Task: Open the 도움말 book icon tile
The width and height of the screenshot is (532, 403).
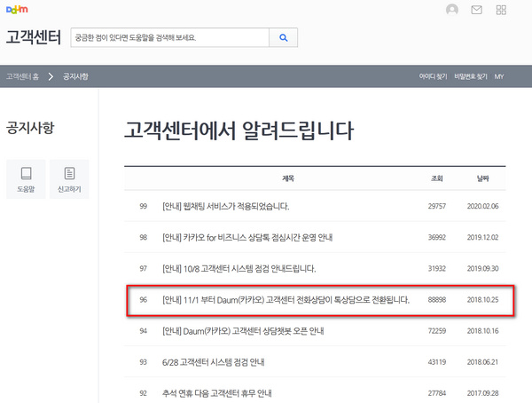Action: 26,179
